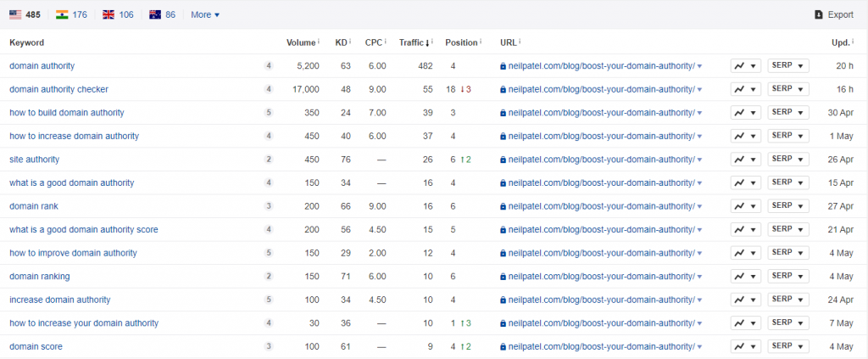
Task: Open neilpatel.com URL in 'increase domain authority' row
Action: (601, 300)
